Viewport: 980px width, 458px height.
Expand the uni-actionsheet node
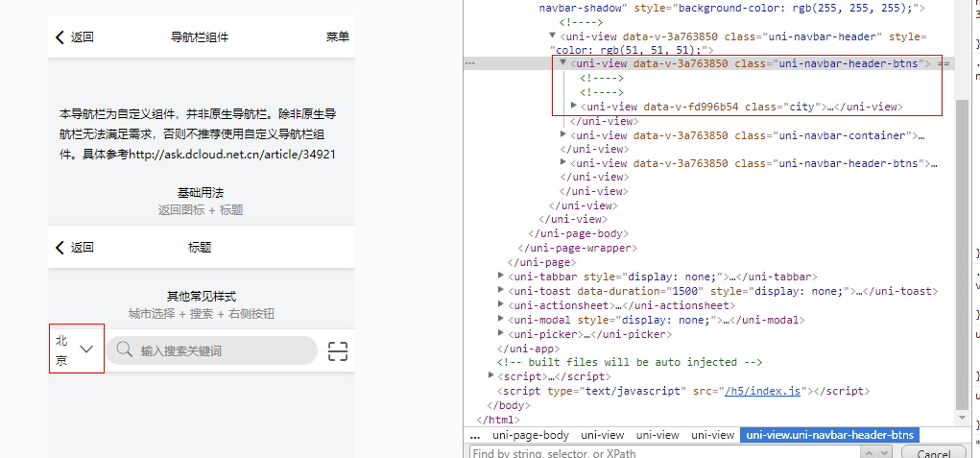tap(501, 304)
